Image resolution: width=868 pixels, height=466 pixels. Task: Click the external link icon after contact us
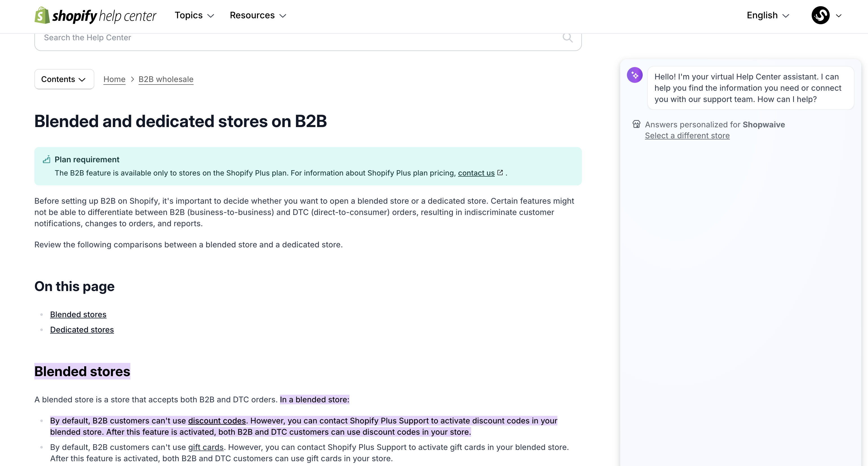click(x=500, y=173)
